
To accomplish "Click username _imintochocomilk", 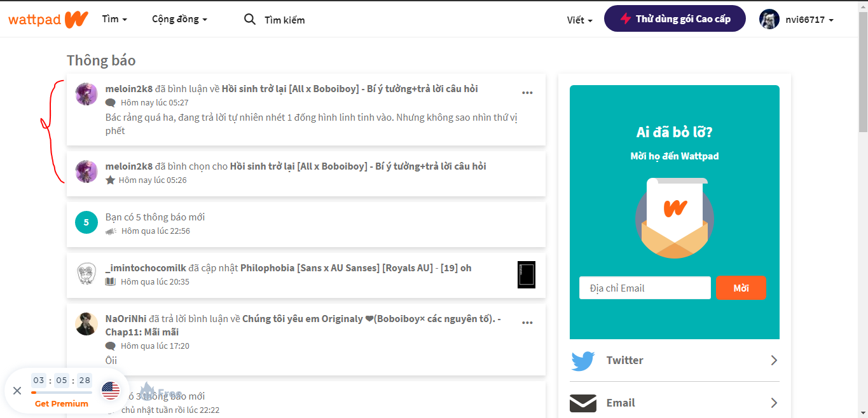I will pos(146,267).
